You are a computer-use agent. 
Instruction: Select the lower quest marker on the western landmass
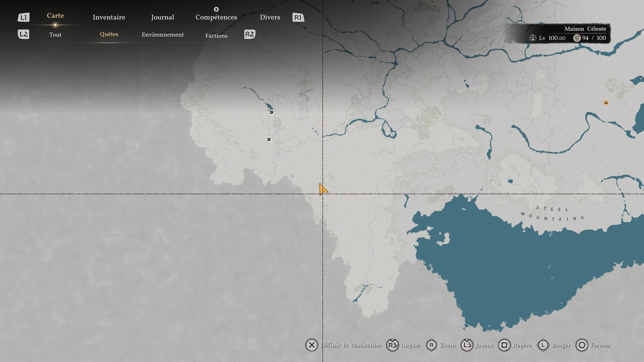269,139
